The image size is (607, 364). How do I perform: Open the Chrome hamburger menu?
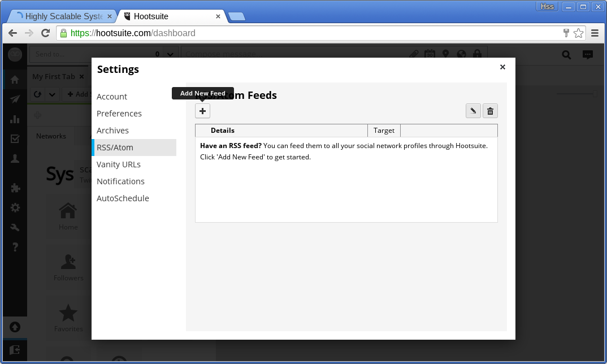click(x=595, y=33)
